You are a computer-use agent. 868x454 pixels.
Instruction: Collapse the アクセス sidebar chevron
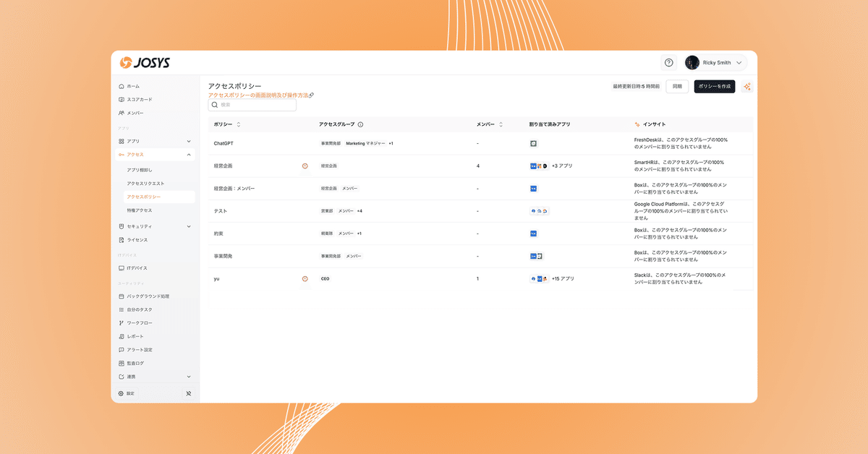point(189,155)
